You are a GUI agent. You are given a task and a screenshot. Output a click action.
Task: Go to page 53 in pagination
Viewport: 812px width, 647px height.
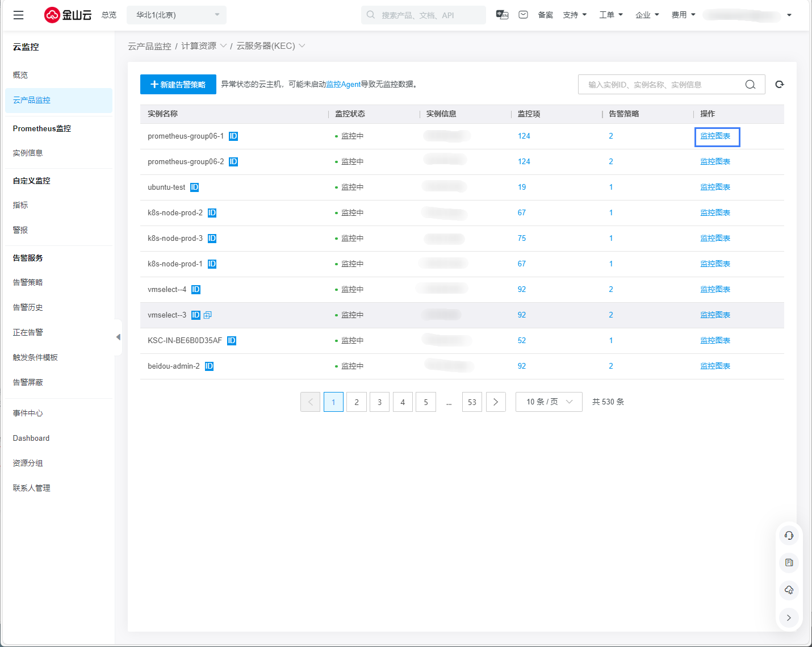pos(472,402)
